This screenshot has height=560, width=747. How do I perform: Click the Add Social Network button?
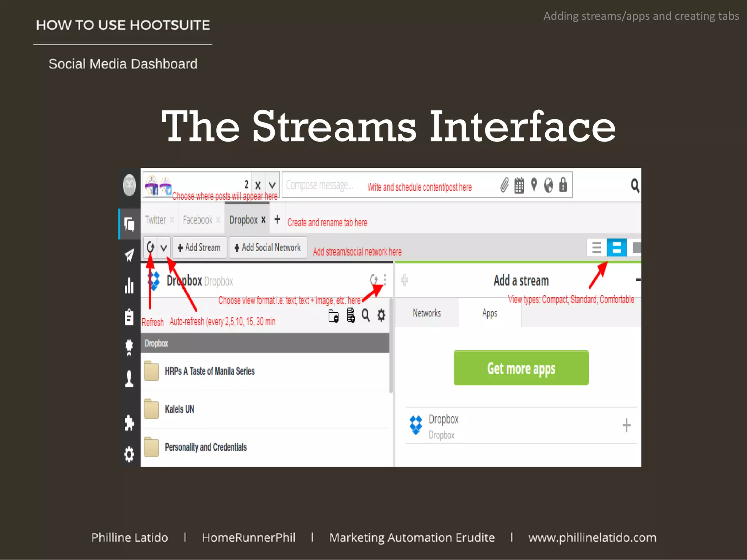pyautogui.click(x=268, y=248)
